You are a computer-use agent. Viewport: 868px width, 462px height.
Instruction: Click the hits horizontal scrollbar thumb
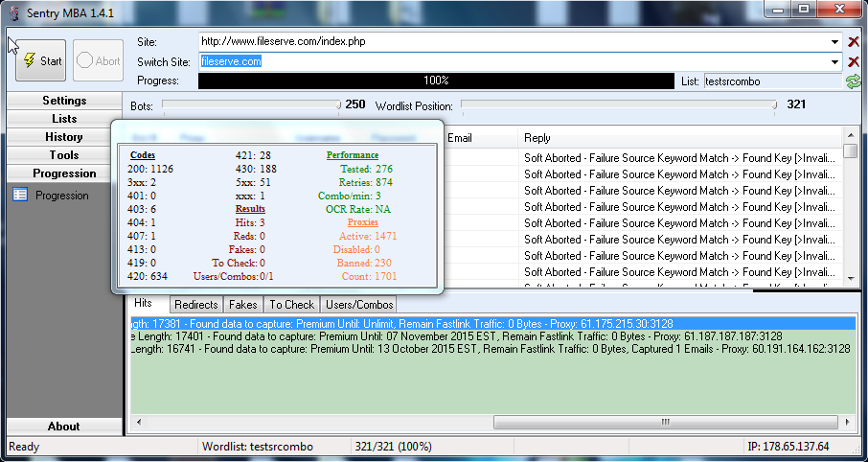click(x=665, y=422)
